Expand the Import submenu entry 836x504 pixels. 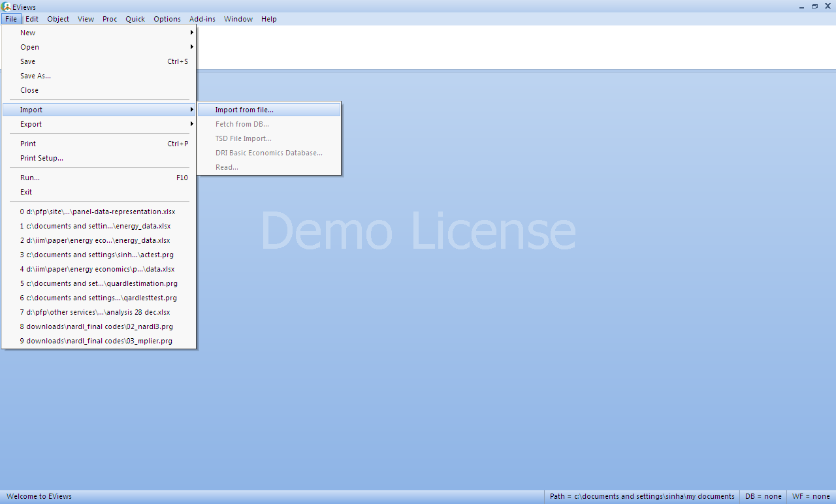point(99,110)
